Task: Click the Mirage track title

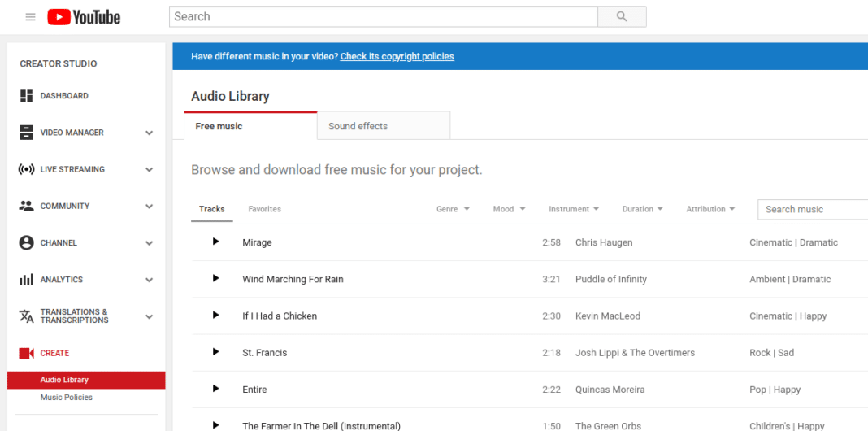Action: pyautogui.click(x=257, y=242)
